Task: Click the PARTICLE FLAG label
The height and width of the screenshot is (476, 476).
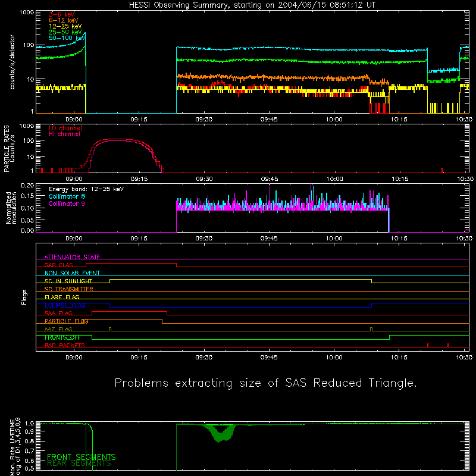Action: 67,321
